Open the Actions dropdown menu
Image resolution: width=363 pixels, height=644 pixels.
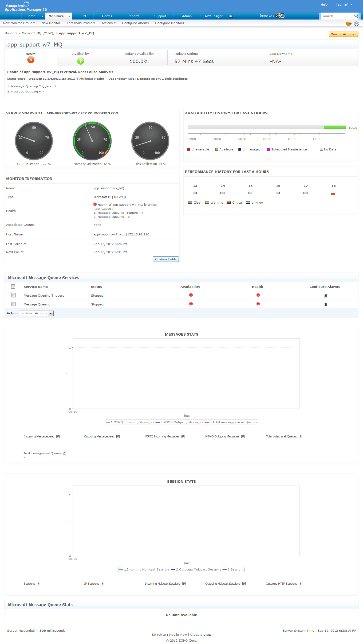click(109, 23)
